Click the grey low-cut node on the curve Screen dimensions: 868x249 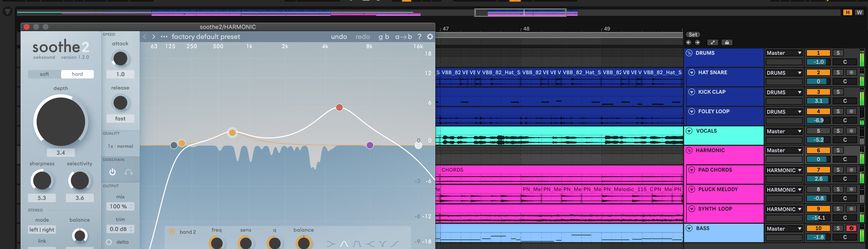(x=174, y=145)
